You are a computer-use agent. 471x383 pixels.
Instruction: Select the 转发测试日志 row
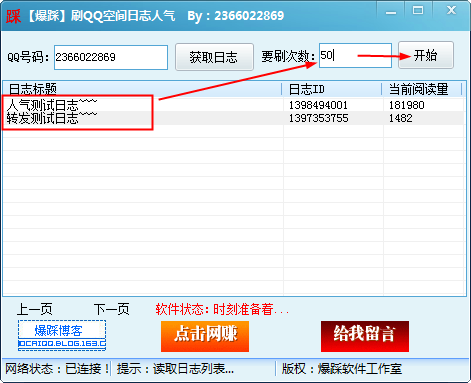[233, 118]
